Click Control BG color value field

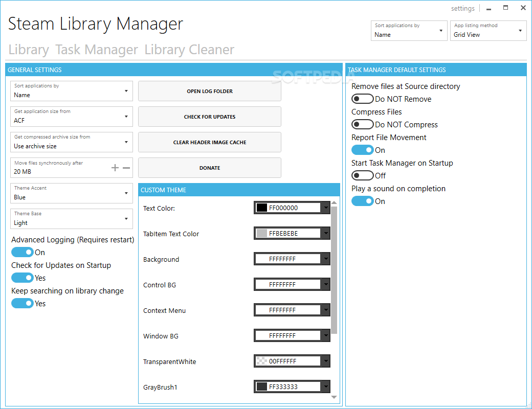pos(287,284)
